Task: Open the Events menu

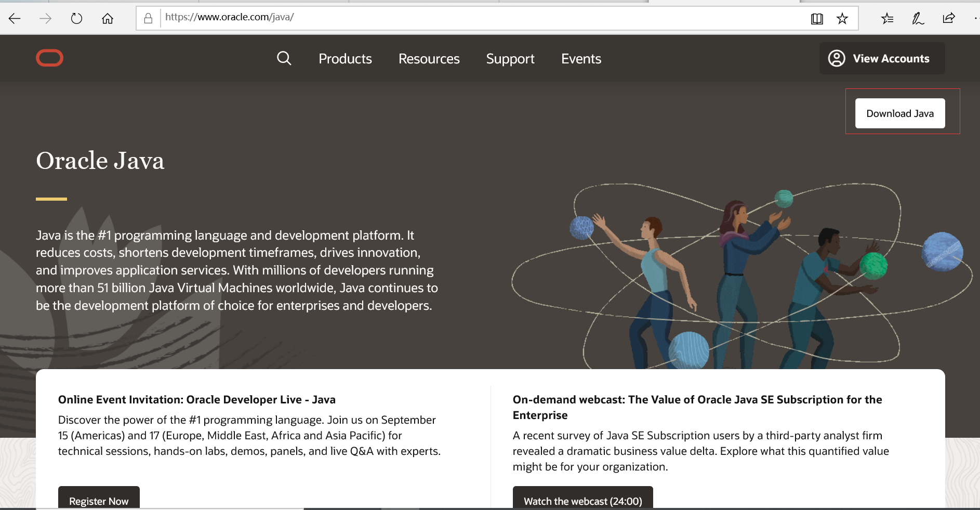Action: tap(581, 59)
